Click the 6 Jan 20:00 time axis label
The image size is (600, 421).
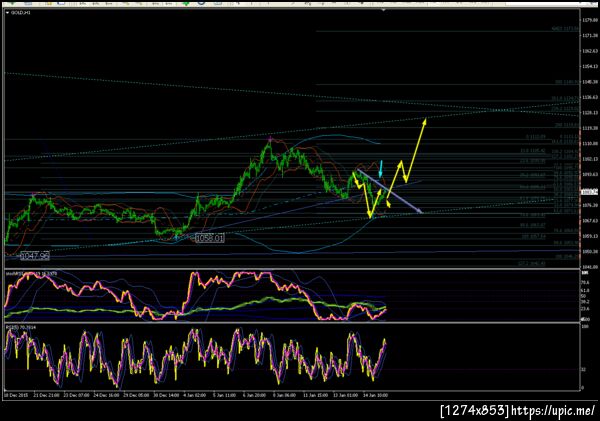tap(255, 395)
